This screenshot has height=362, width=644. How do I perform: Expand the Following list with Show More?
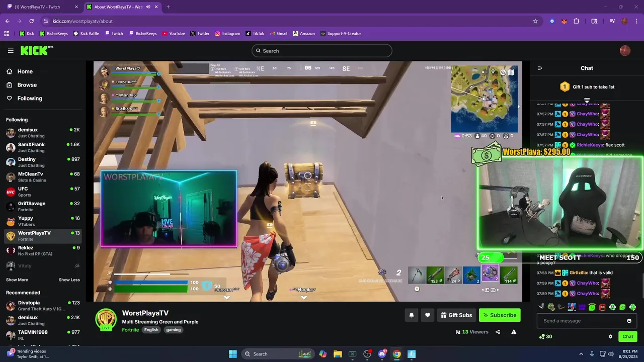tap(17, 280)
